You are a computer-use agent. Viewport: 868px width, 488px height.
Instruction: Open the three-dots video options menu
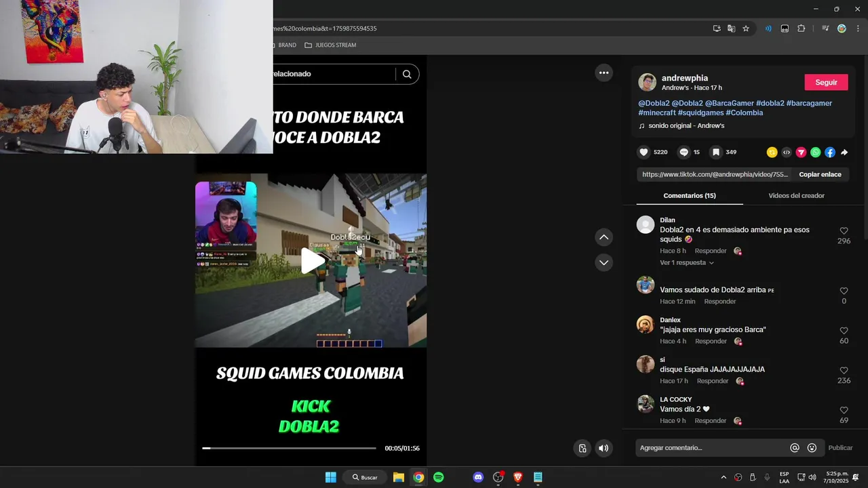[x=604, y=73]
